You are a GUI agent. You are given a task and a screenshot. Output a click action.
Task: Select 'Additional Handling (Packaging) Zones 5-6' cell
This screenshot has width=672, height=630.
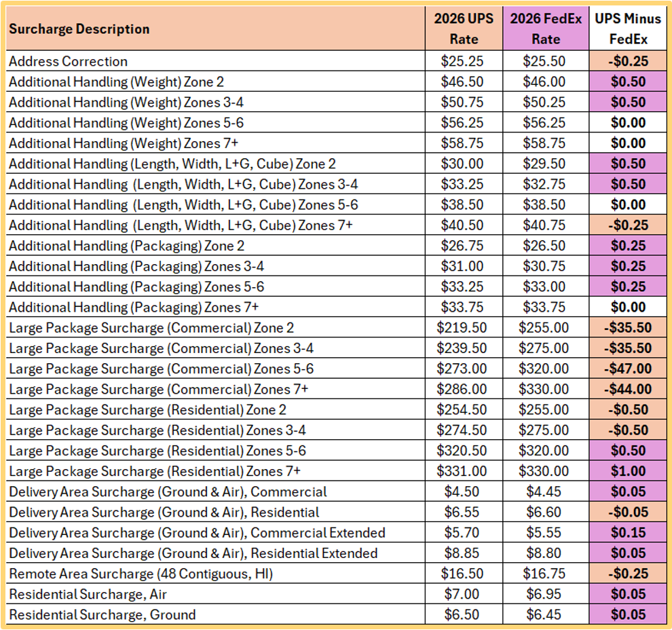click(216, 286)
